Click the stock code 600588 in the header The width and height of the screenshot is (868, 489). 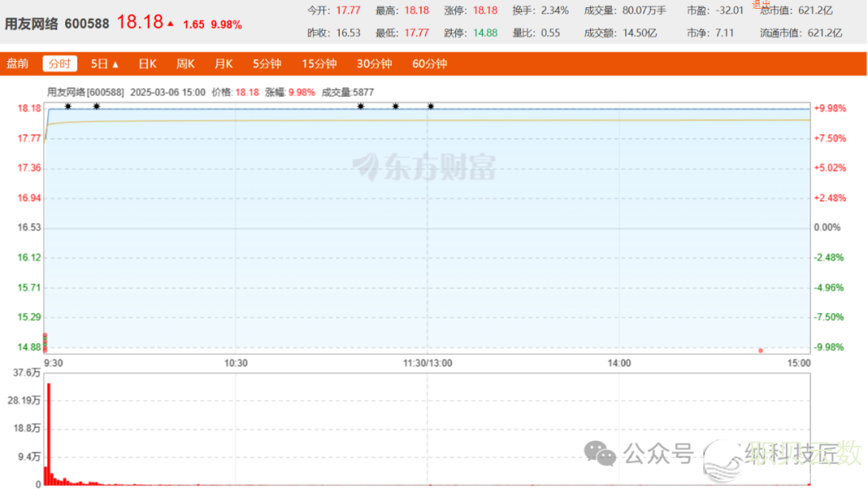pos(87,24)
